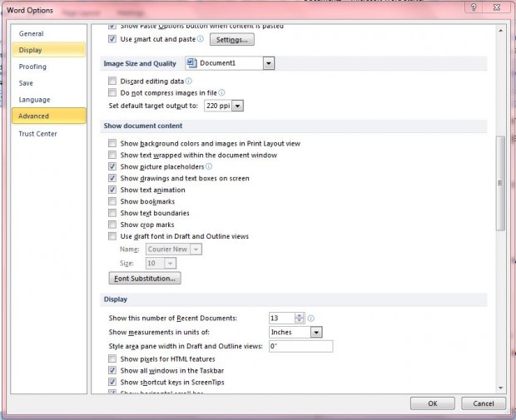Viewport: 516px width, 420px height.
Task: Click the Show document content section heading
Action: coord(143,126)
